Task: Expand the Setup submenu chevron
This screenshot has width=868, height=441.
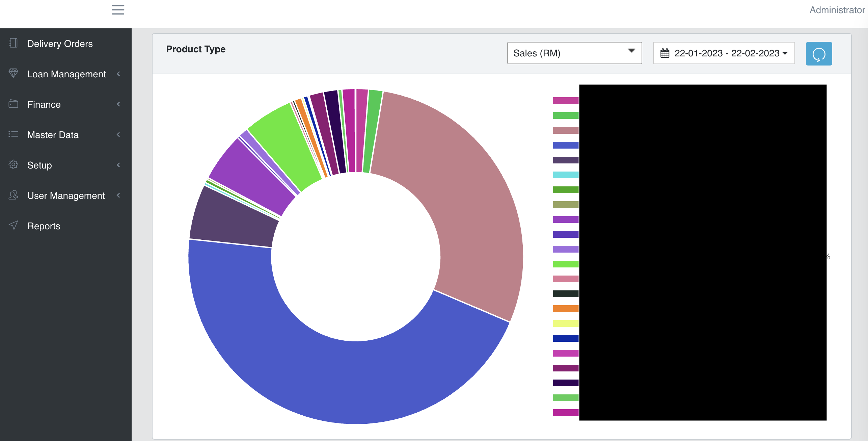Action: (118, 165)
